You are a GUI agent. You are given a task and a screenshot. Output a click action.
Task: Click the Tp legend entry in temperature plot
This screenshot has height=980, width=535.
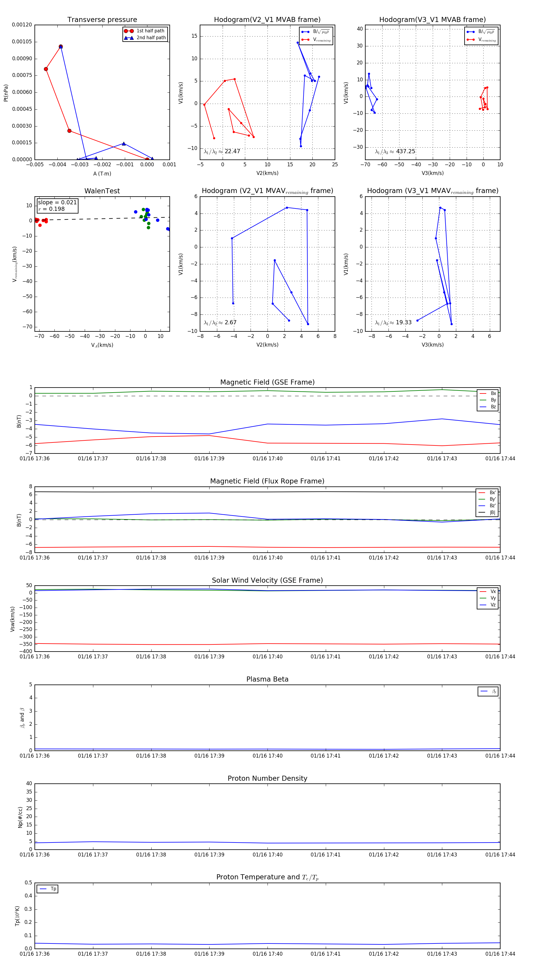(48, 889)
